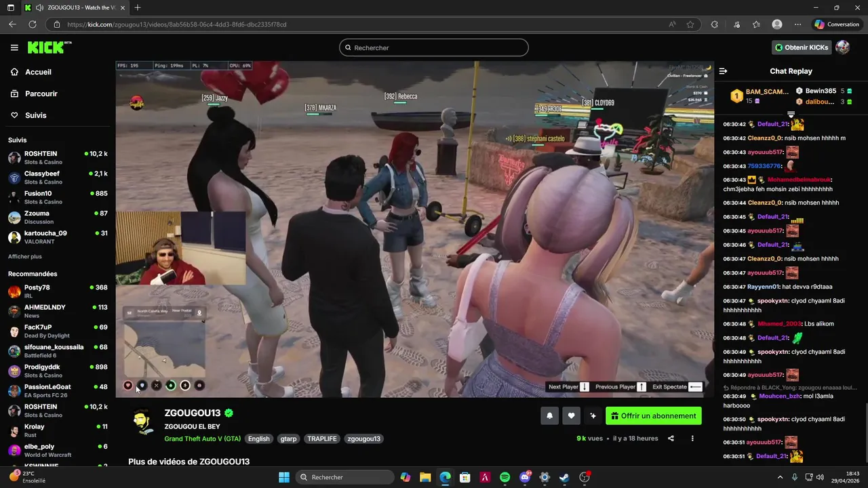This screenshot has height=488, width=868.
Task: Add page to favorites star icon
Action: click(690, 24)
